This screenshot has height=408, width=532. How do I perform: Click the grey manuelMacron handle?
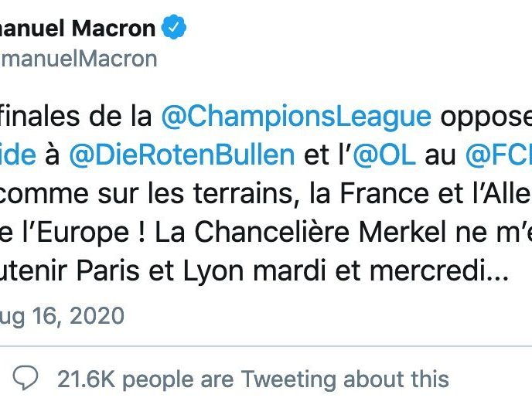point(77,59)
